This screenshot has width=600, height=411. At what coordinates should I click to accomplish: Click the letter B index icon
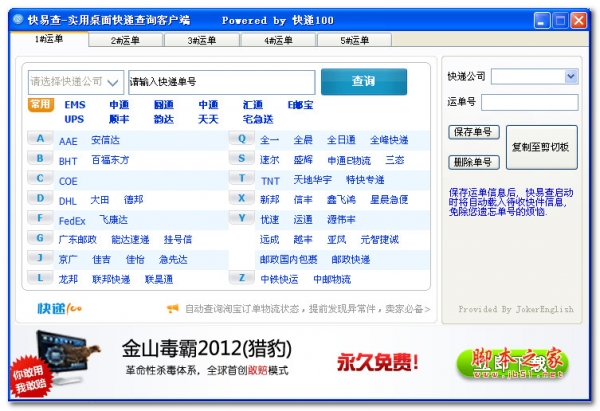point(40,158)
